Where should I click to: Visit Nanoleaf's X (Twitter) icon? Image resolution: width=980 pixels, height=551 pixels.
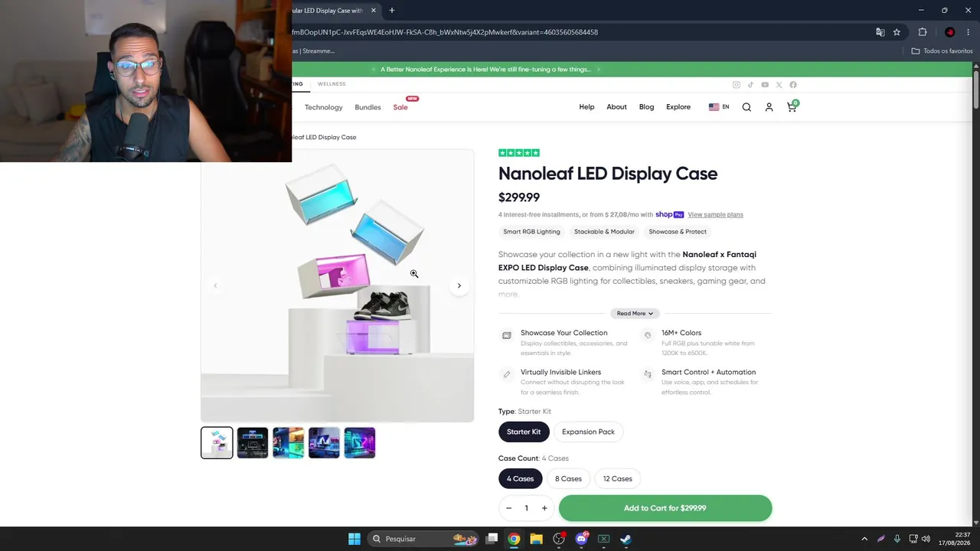click(779, 85)
